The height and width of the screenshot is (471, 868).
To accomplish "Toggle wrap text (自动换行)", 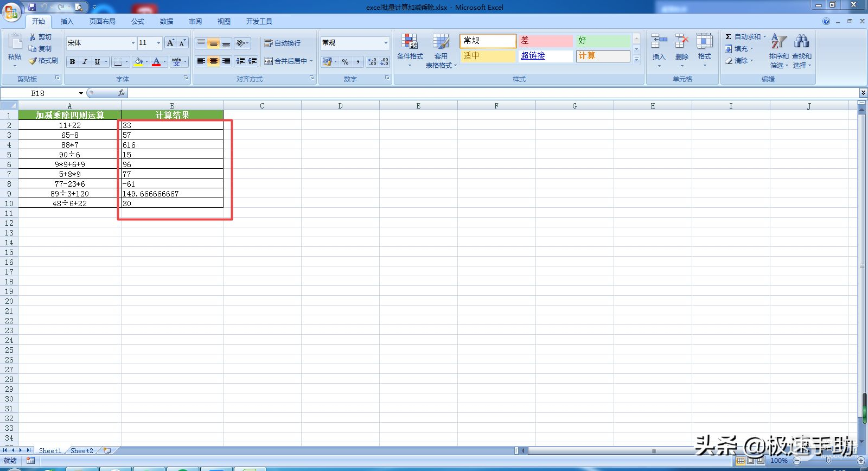I will coord(282,43).
